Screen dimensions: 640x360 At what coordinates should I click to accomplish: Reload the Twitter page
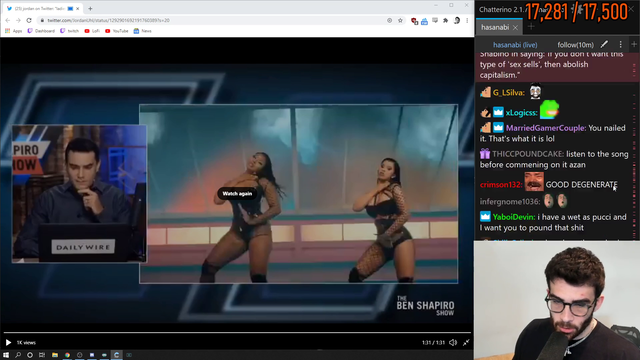[x=29, y=20]
